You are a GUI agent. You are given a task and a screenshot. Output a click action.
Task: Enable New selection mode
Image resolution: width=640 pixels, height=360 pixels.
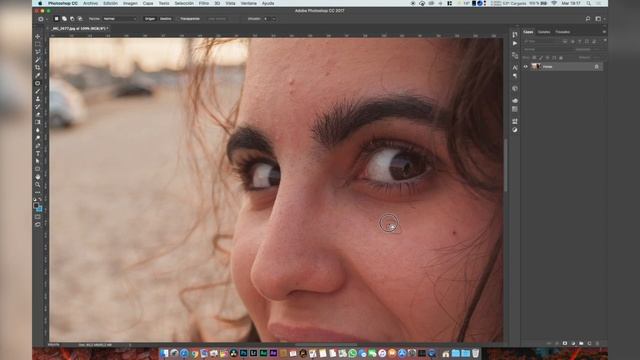pyautogui.click(x=56, y=19)
